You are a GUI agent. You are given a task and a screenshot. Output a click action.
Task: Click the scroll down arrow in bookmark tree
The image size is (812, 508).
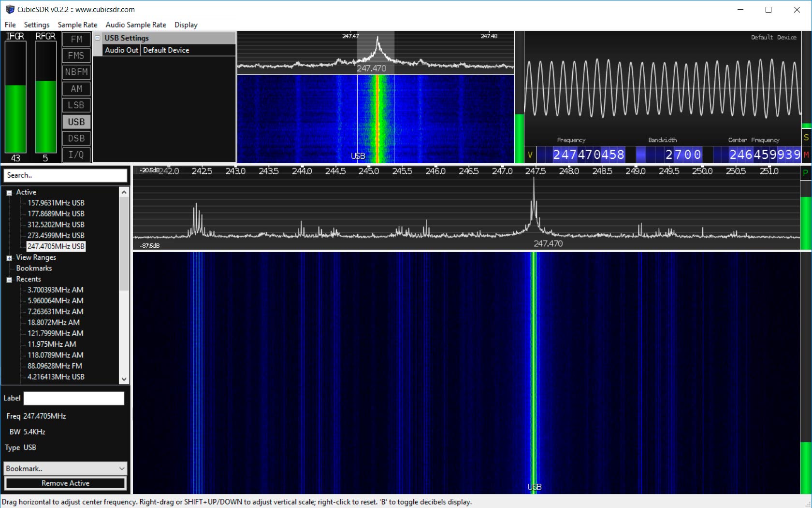pos(124,379)
